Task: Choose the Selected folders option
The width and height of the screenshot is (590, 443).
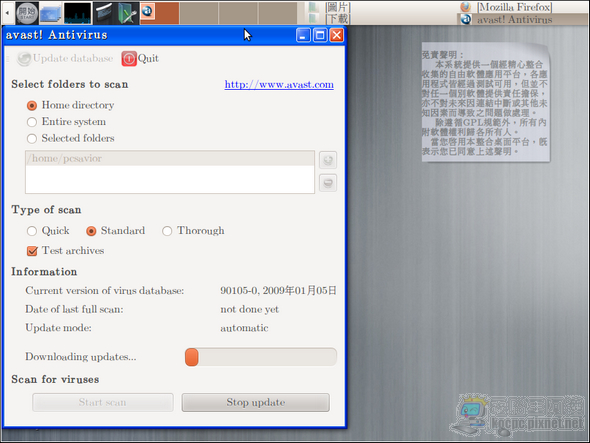Action: [32, 139]
